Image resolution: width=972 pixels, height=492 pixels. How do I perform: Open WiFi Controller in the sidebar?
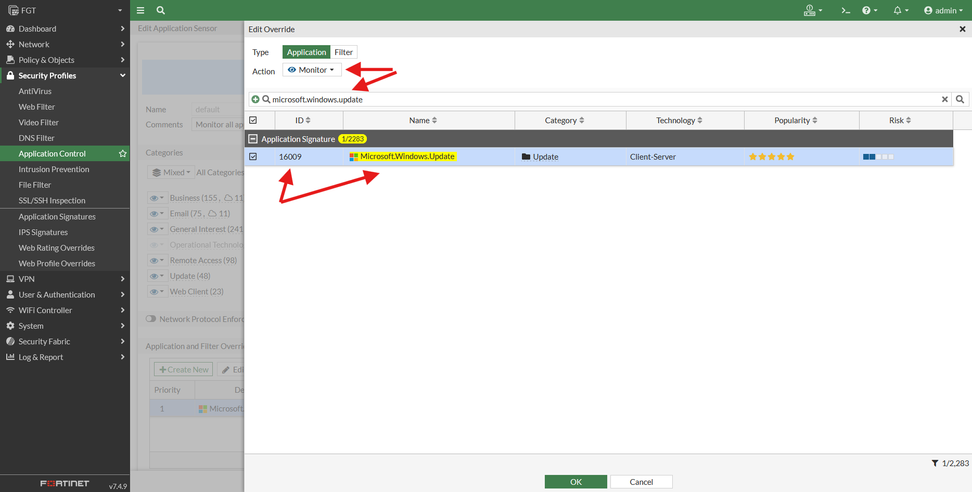pos(64,310)
